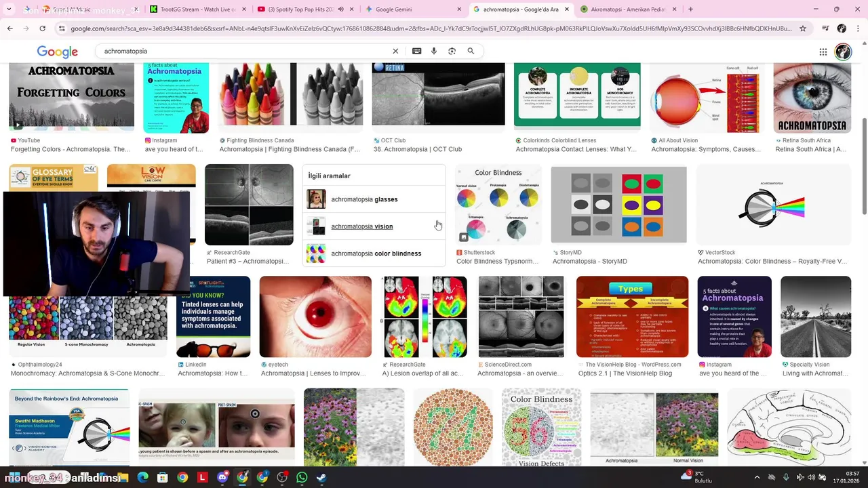
Task: Open the Ishihara number 74 dot plate image
Action: click(453, 427)
